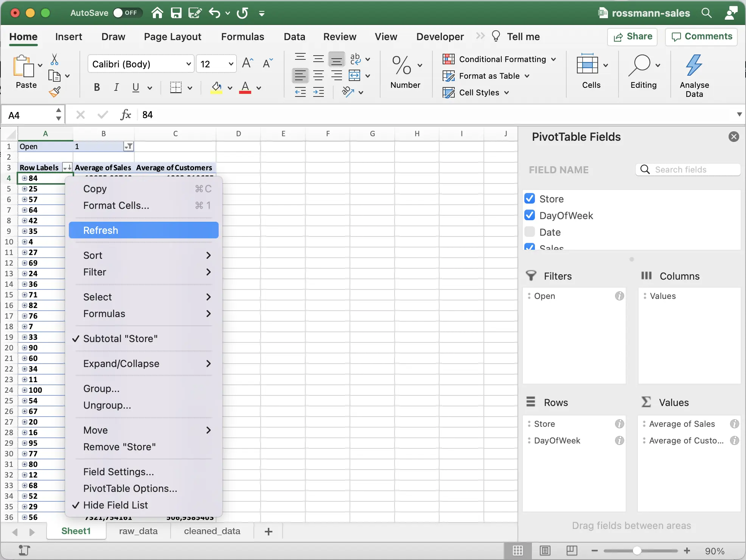Select the Analyse Data tool
The image size is (746, 560).
pos(694,74)
